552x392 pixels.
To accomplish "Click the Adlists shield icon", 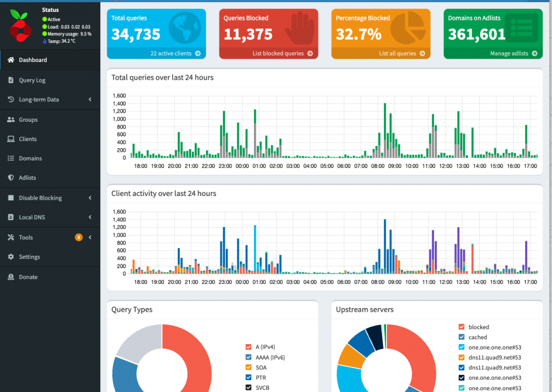I will (11, 178).
